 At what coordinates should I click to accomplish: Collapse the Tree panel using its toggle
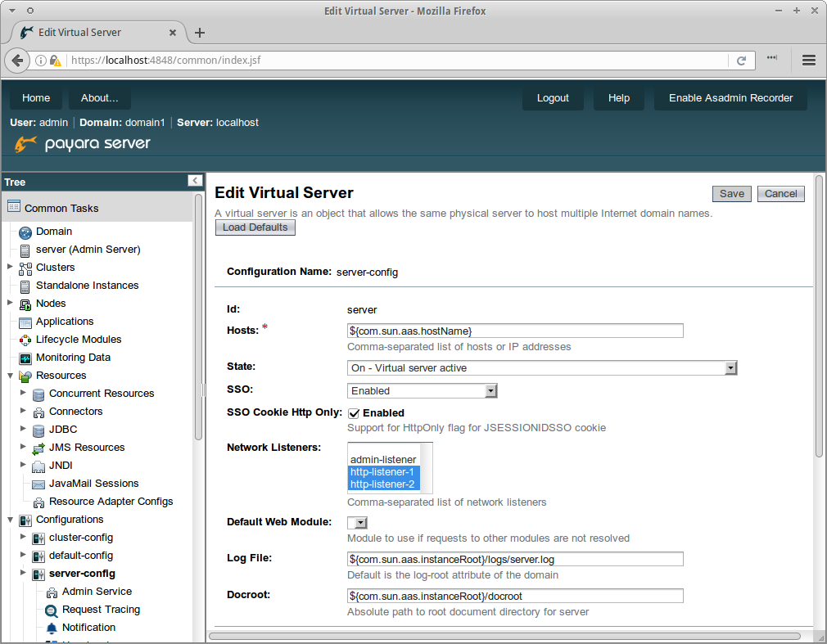194,181
